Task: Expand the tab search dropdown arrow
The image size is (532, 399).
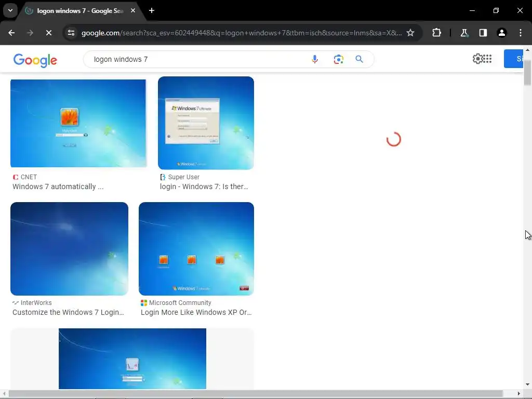Action: (10, 10)
